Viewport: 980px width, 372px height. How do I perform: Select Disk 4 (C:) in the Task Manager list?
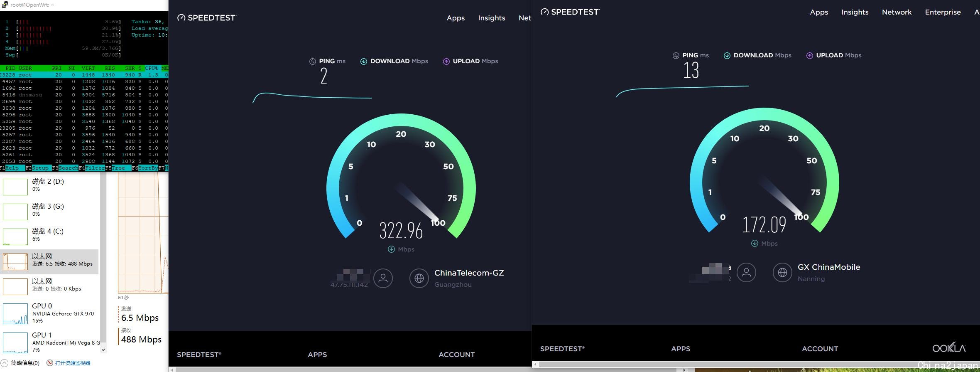50,237
